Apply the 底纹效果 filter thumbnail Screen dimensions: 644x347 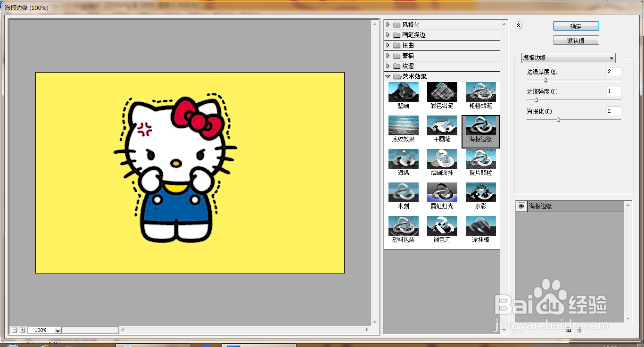point(403,129)
